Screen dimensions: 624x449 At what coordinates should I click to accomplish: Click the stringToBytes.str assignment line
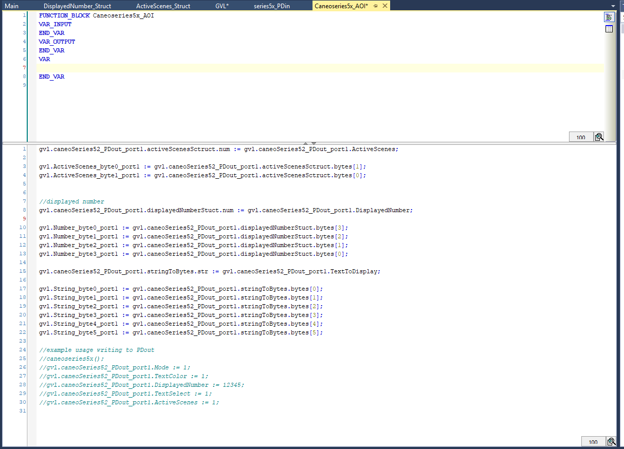tap(210, 272)
